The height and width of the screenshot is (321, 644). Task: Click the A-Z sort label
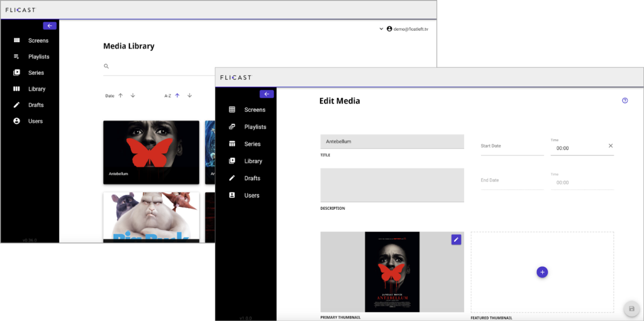coord(167,95)
